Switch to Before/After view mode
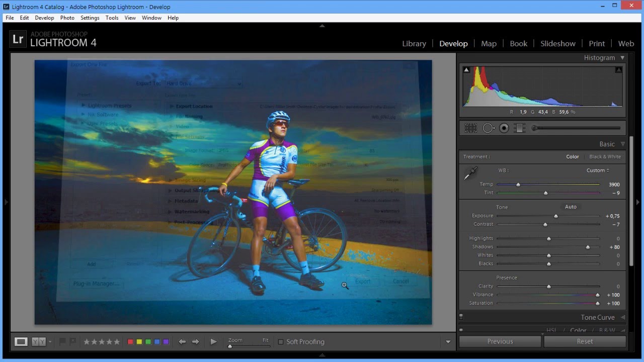The height and width of the screenshot is (362, 644). [38, 342]
